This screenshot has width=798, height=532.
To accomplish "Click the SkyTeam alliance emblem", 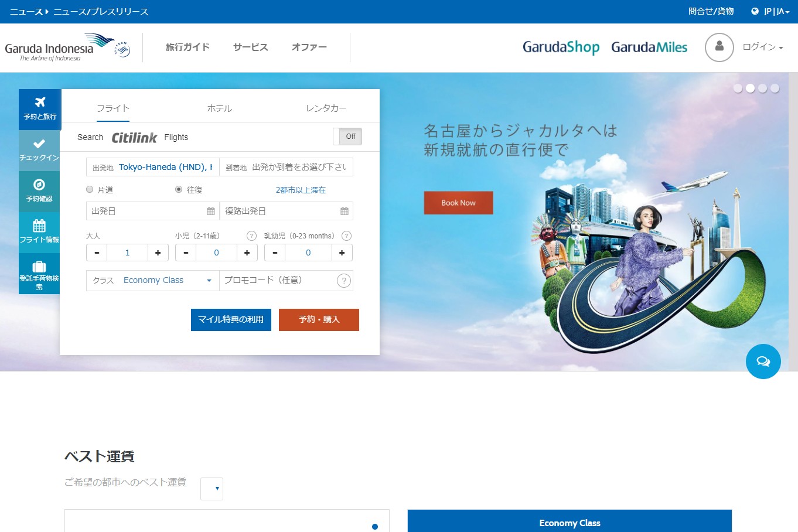I will tap(122, 49).
